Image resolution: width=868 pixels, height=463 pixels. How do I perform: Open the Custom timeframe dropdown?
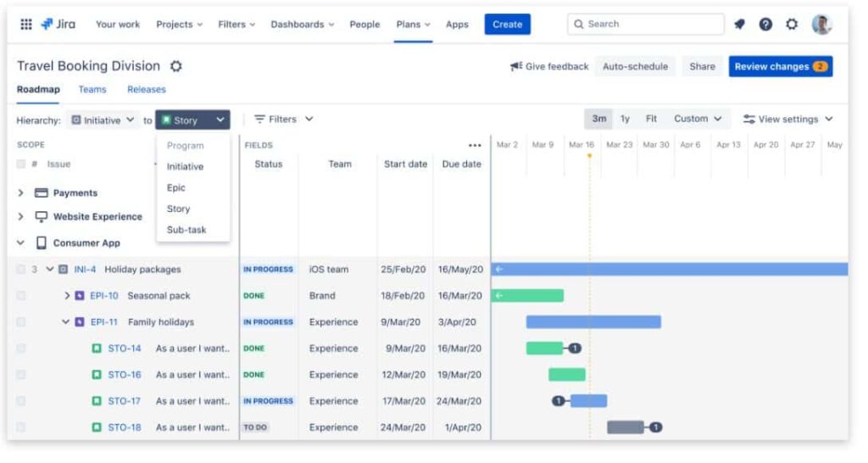pos(698,119)
